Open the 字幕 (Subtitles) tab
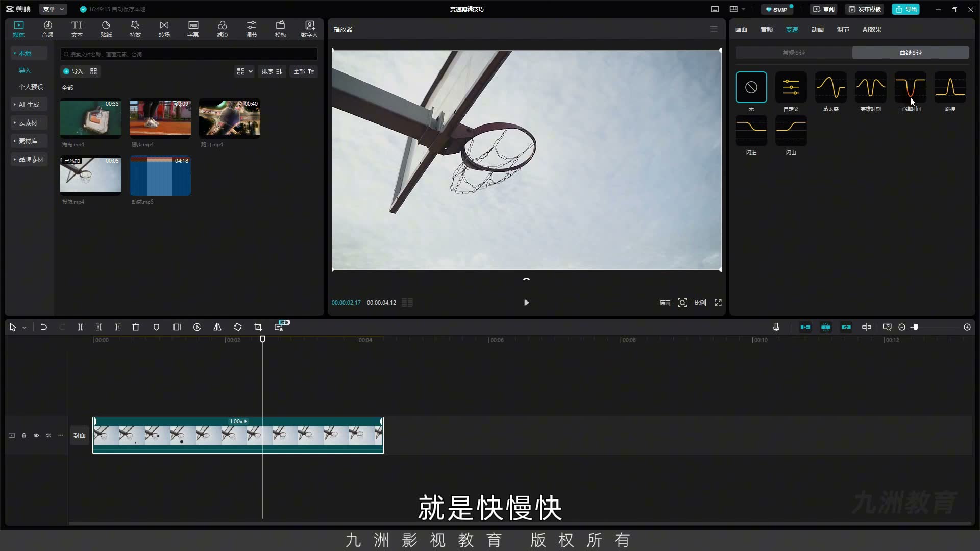The width and height of the screenshot is (980, 551). [x=193, y=29]
